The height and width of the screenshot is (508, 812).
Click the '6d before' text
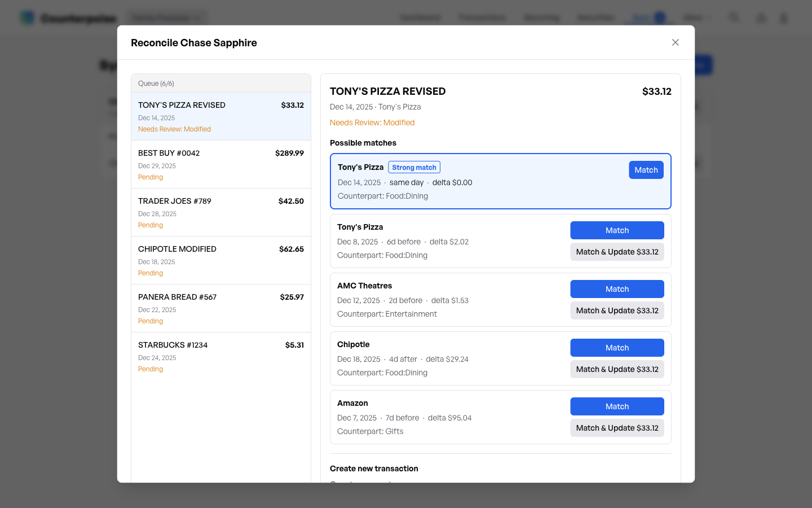pos(404,242)
